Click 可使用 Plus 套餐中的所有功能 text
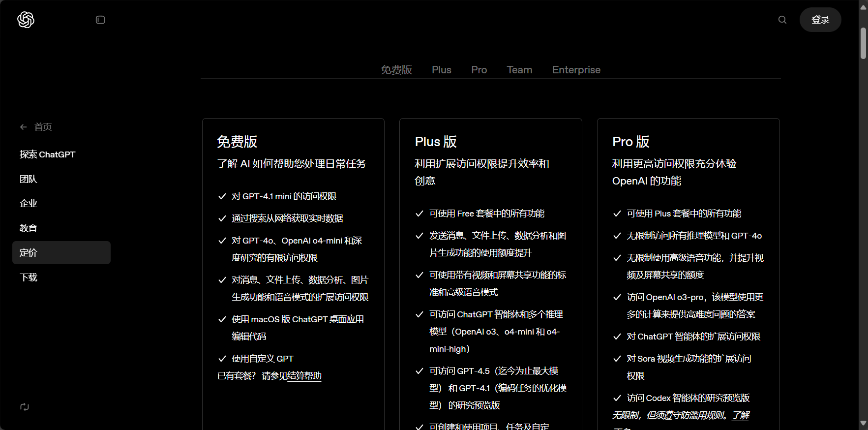The width and height of the screenshot is (868, 430). click(684, 214)
